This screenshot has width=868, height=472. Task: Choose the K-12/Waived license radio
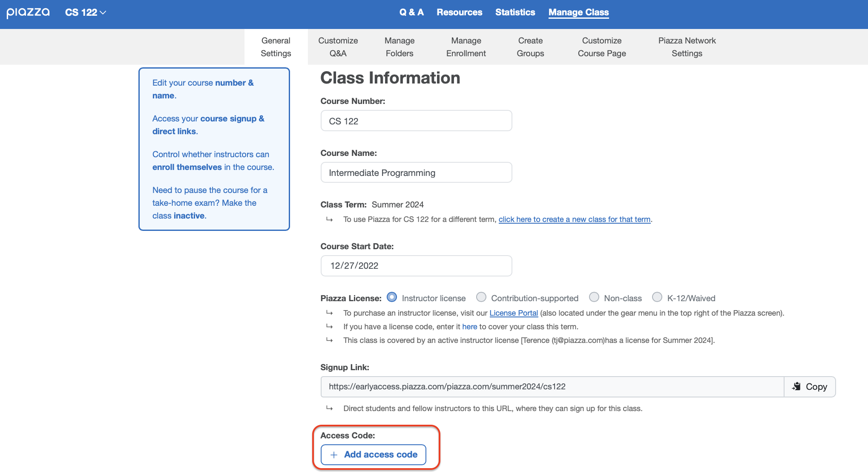point(657,297)
